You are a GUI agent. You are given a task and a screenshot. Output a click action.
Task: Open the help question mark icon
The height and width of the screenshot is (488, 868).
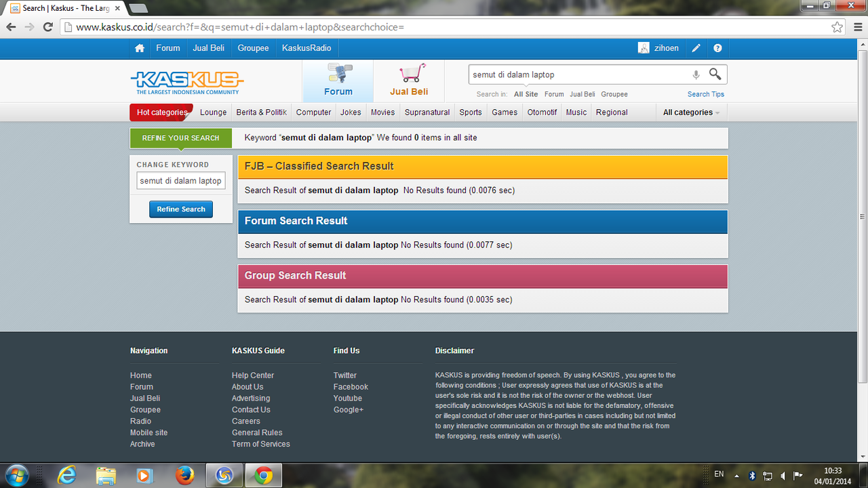[717, 48]
